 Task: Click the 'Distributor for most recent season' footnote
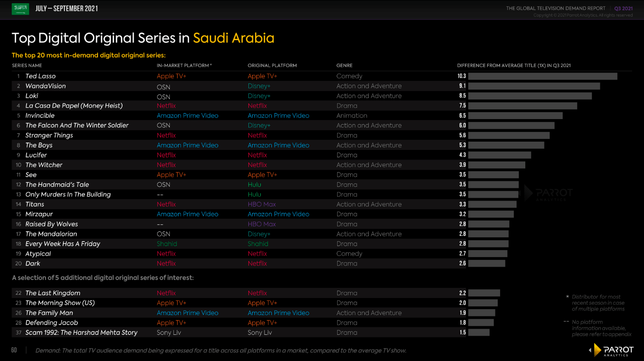596,303
